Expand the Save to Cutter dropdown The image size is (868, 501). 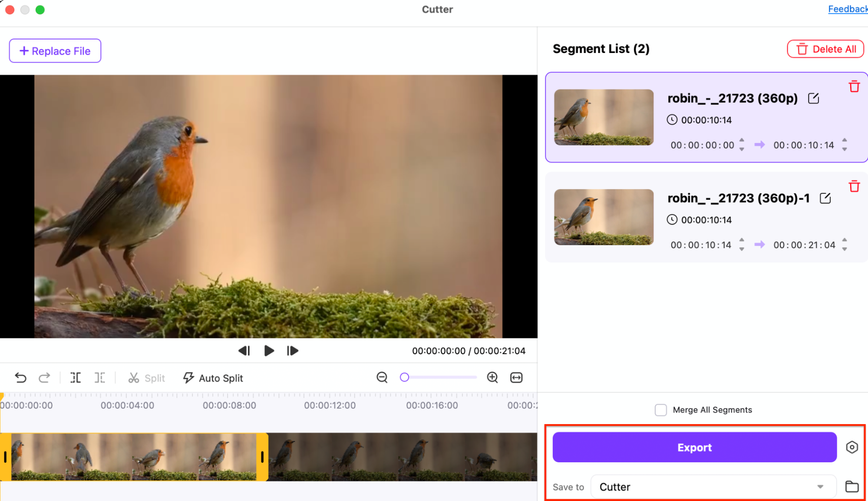[820, 487]
